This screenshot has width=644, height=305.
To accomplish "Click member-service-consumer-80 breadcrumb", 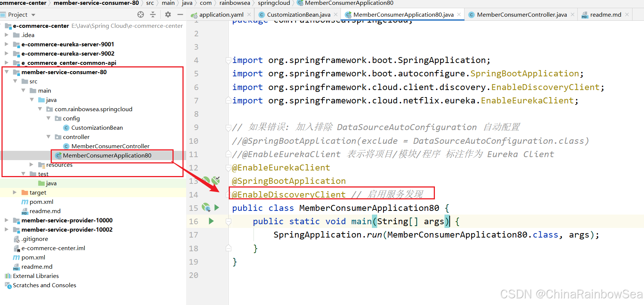I will (x=96, y=3).
